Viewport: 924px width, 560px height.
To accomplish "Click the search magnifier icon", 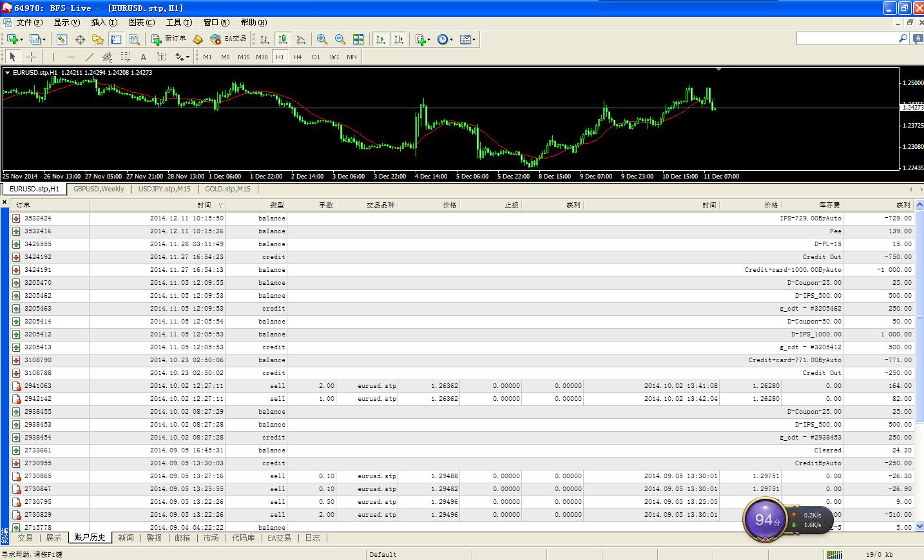I will [x=903, y=39].
